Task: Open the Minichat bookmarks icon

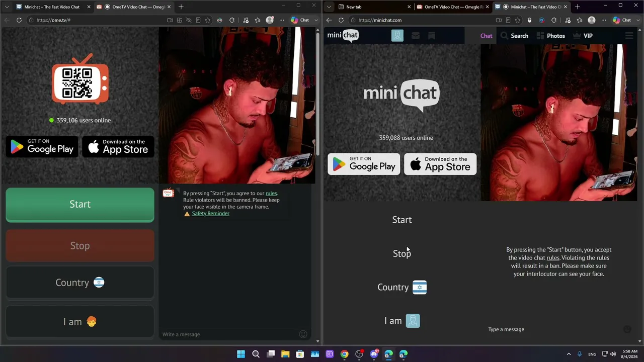Action: (431, 36)
